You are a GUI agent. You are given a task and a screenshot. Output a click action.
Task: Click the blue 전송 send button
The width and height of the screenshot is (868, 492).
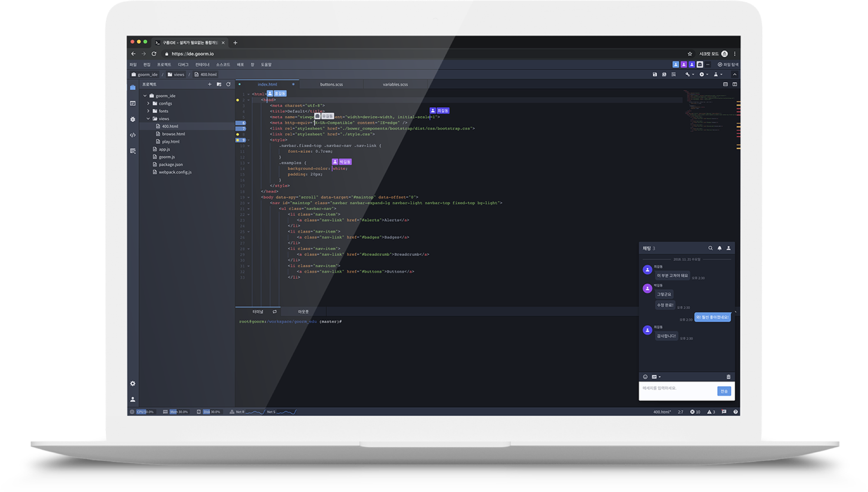(724, 391)
